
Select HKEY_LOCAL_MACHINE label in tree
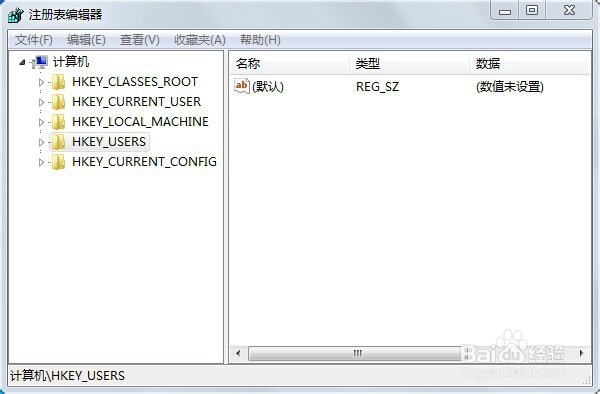140,122
